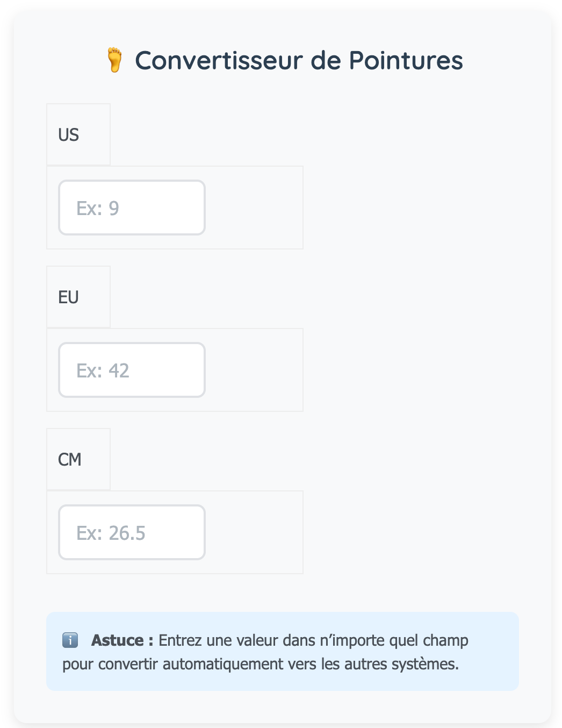Click empty cell space right of US input
The height and width of the screenshot is (728, 562).
(x=254, y=208)
